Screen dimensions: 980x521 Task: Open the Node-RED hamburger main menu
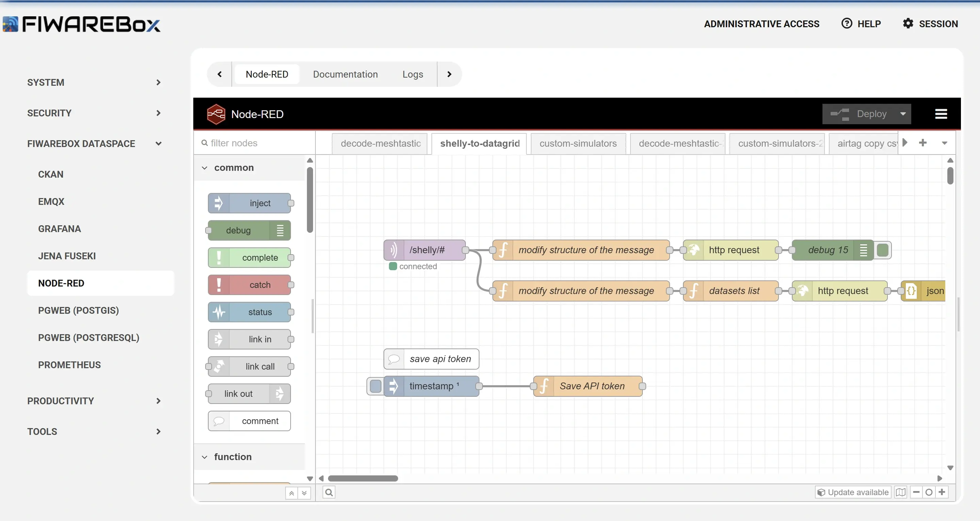(x=941, y=114)
